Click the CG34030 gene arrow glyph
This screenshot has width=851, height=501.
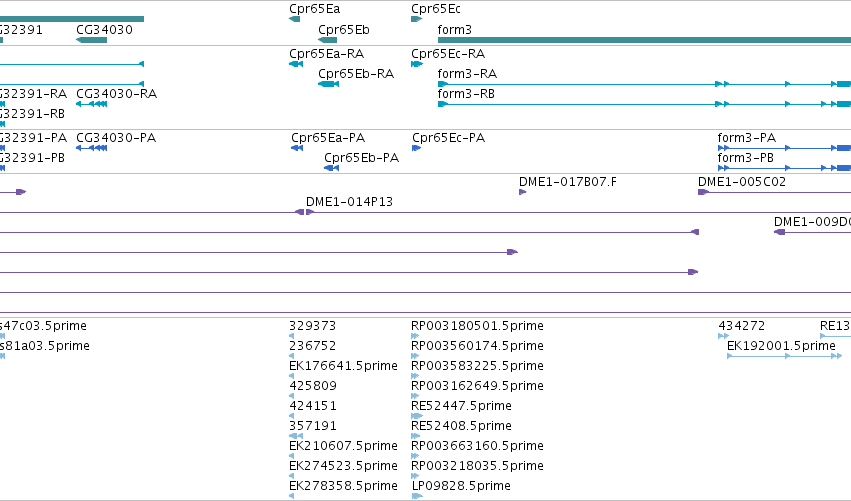point(92,40)
